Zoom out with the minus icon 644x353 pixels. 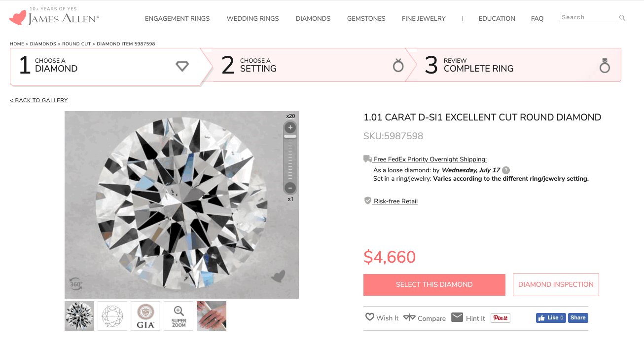click(290, 188)
